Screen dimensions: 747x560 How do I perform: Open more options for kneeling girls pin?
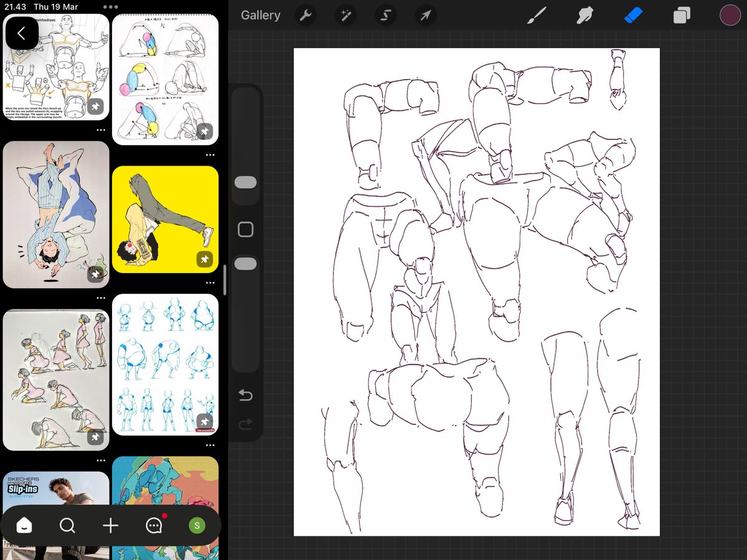(101, 461)
